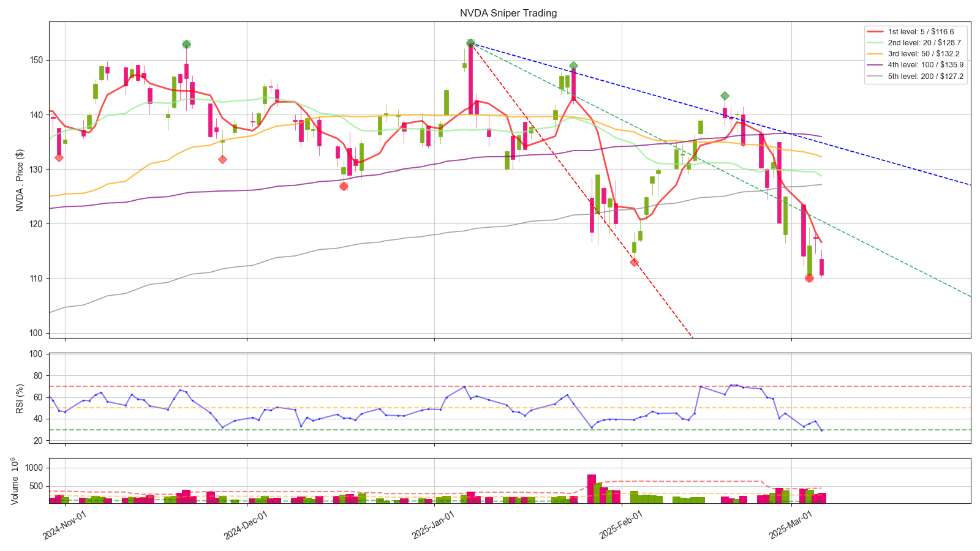This screenshot has width=980, height=551.
Task: Click the 2025-Jan-01 date tick label
Action: 434,525
